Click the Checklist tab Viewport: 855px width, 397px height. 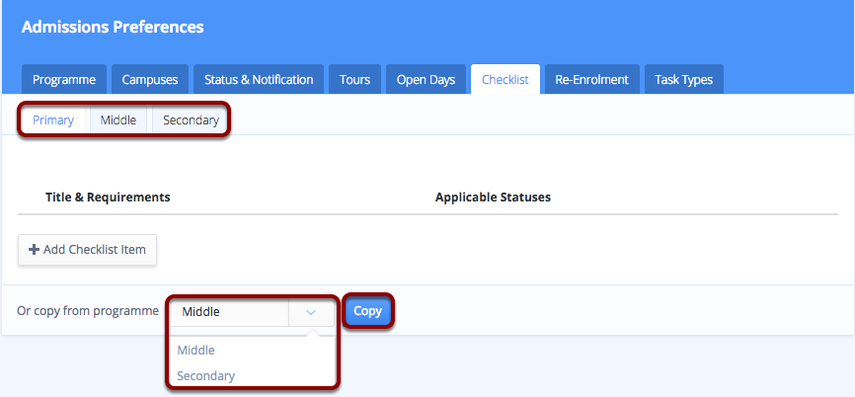click(x=505, y=80)
